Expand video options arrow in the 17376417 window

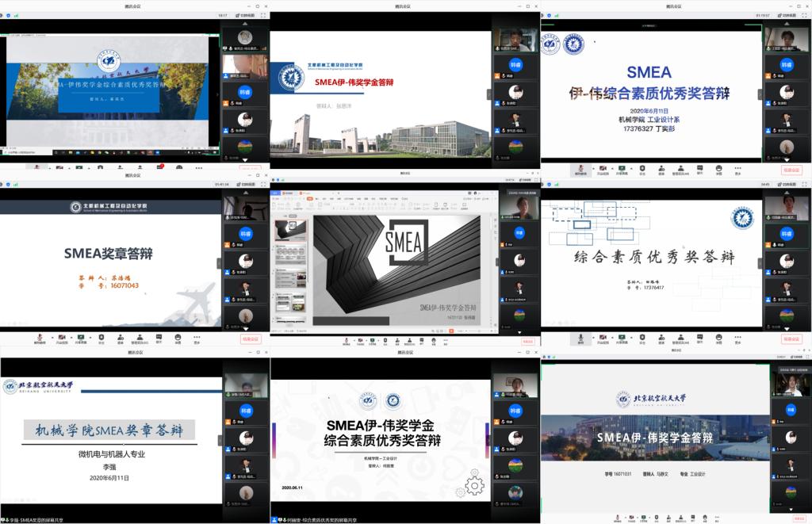click(611, 338)
